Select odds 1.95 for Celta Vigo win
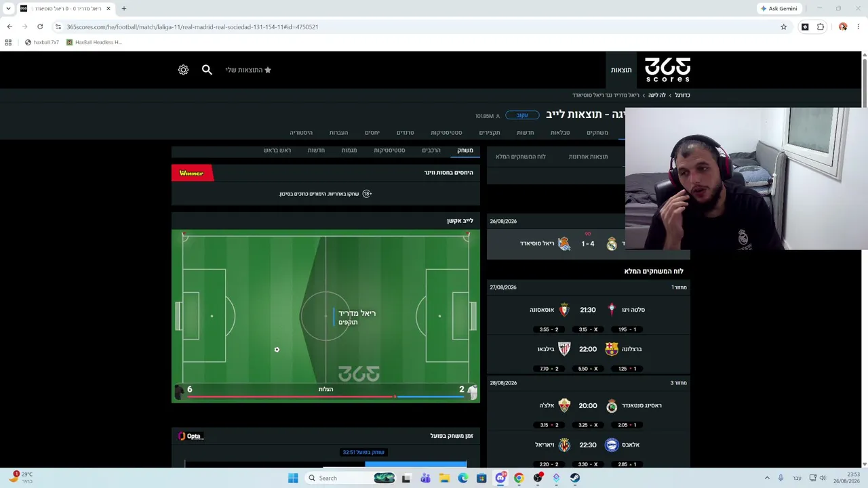 click(x=627, y=329)
